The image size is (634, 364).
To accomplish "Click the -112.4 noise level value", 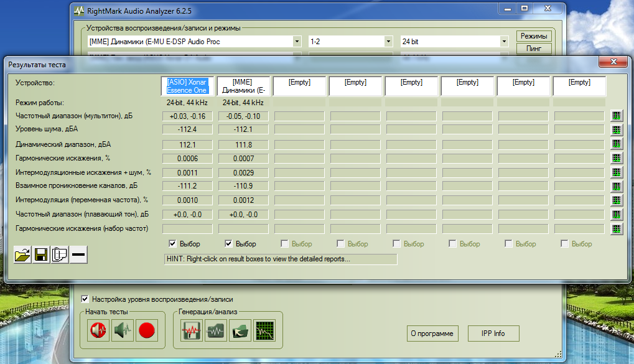I will tap(187, 129).
